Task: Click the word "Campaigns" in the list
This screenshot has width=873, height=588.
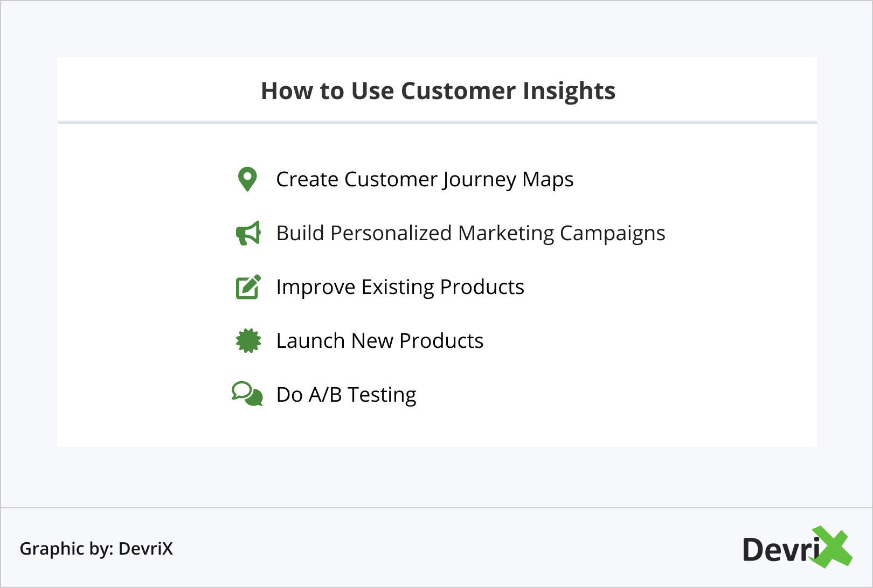Action: [x=612, y=233]
